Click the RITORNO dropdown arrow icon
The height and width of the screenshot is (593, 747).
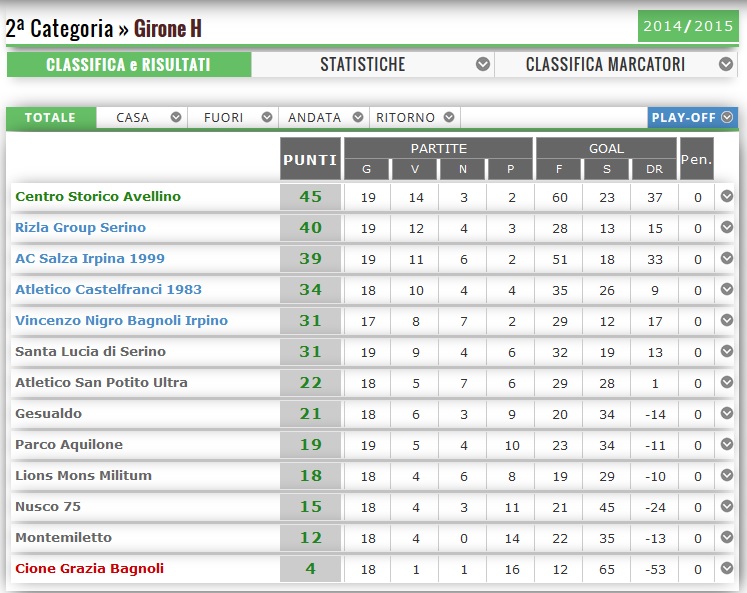(x=450, y=117)
